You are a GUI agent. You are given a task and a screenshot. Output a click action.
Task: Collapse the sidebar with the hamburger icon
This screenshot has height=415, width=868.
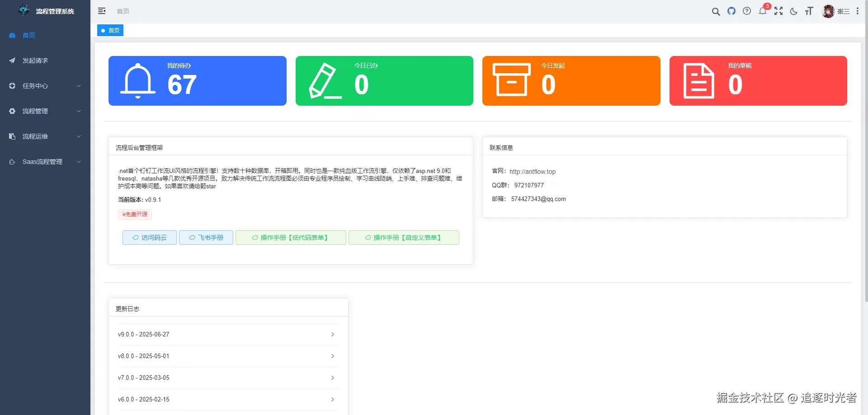(102, 11)
